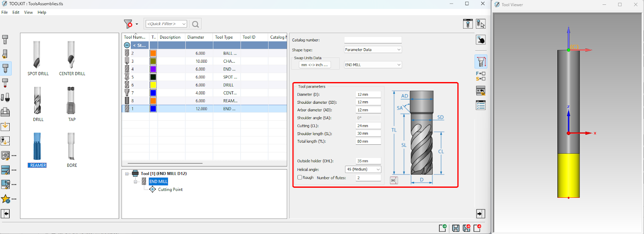Enable the Rough checkbox
The width and height of the screenshot is (644, 234).
tap(300, 177)
